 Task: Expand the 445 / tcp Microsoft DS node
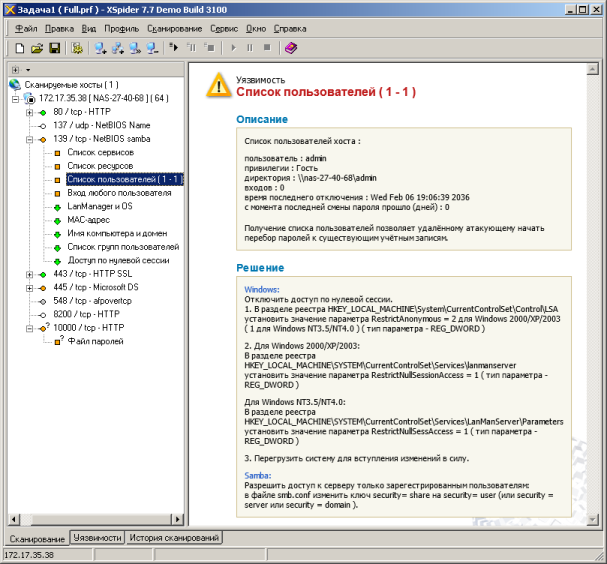point(29,288)
